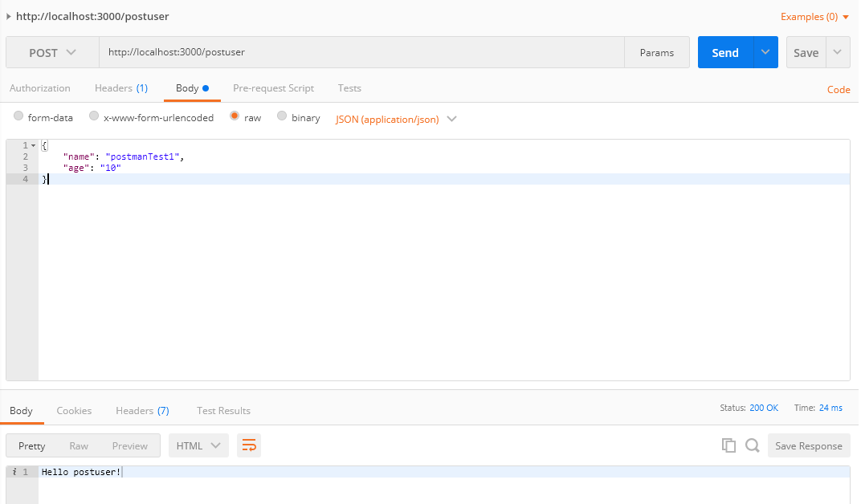
Task: Open the Pre-request Script tab
Action: (273, 88)
